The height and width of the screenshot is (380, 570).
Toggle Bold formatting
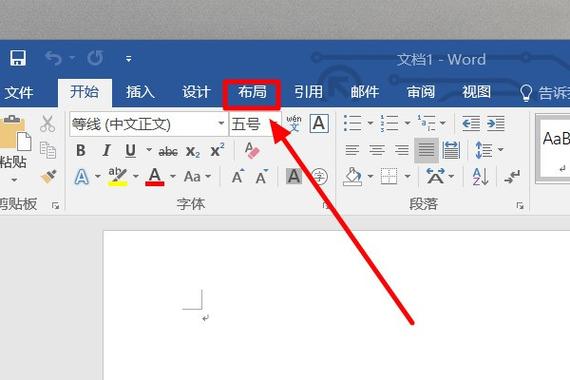(x=81, y=150)
